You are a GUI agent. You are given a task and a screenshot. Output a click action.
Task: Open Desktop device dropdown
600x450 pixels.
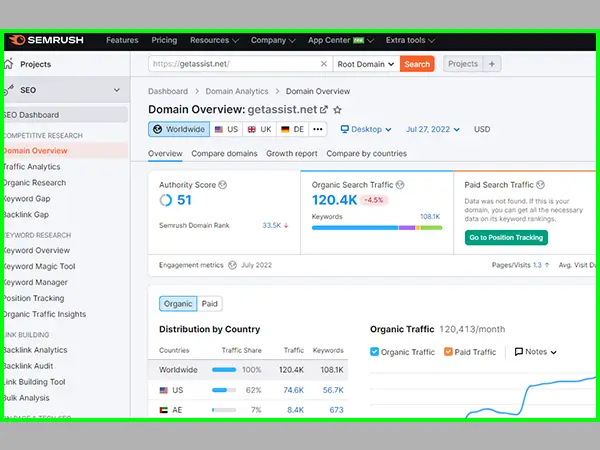366,129
